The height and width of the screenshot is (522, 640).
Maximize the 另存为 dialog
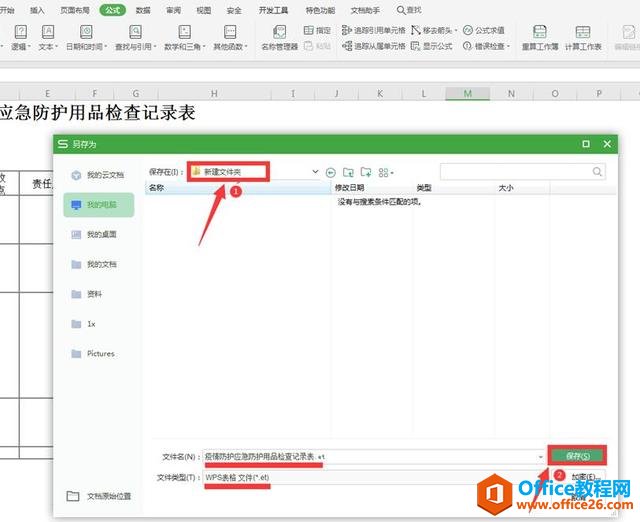click(x=586, y=144)
